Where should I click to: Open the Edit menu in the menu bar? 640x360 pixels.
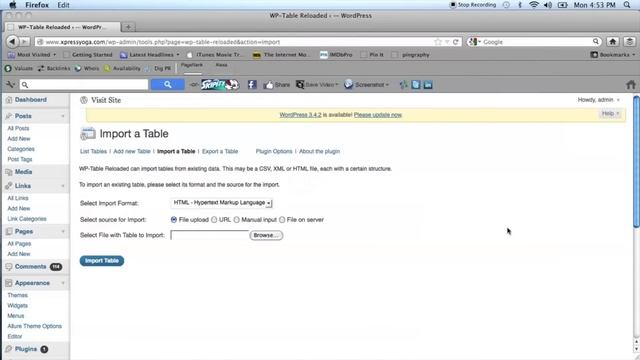pos(63,5)
